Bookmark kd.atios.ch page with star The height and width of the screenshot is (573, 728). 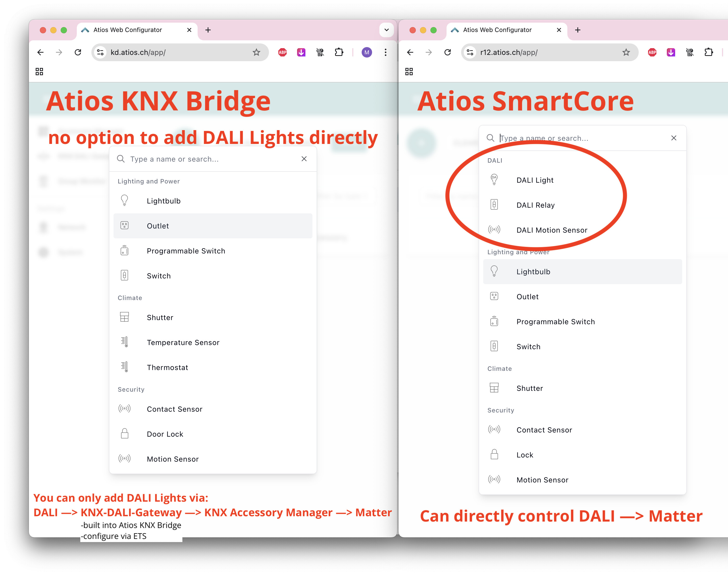click(x=256, y=52)
